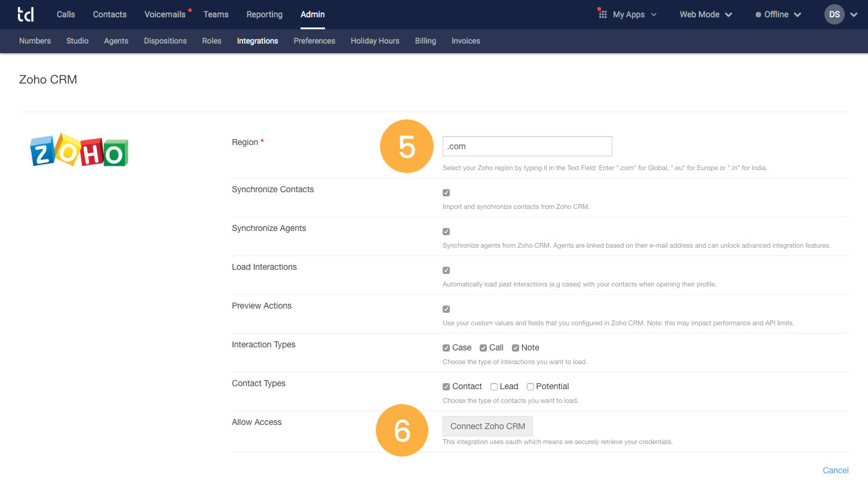Go to the Studio submenu

(78, 41)
